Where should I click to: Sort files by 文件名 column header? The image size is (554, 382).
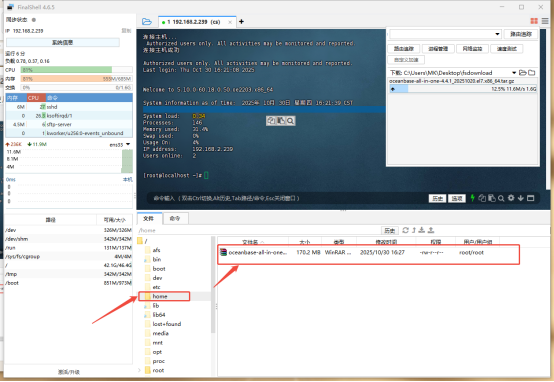point(253,242)
